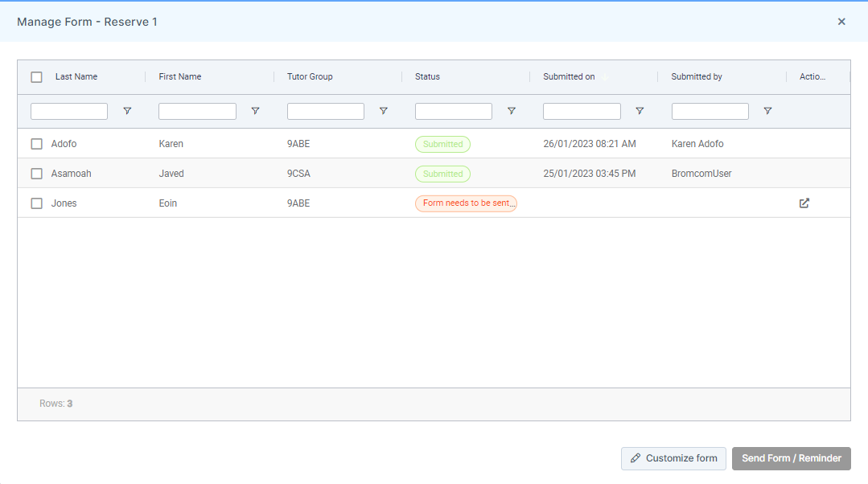Sort by the Submitted on column header
This screenshot has width=868, height=484.
569,77
